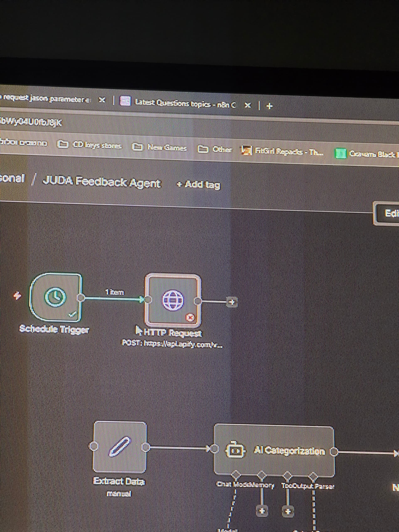399x532 pixels.
Task: Add a Tool sub-node via its plus button
Action: pos(288,511)
